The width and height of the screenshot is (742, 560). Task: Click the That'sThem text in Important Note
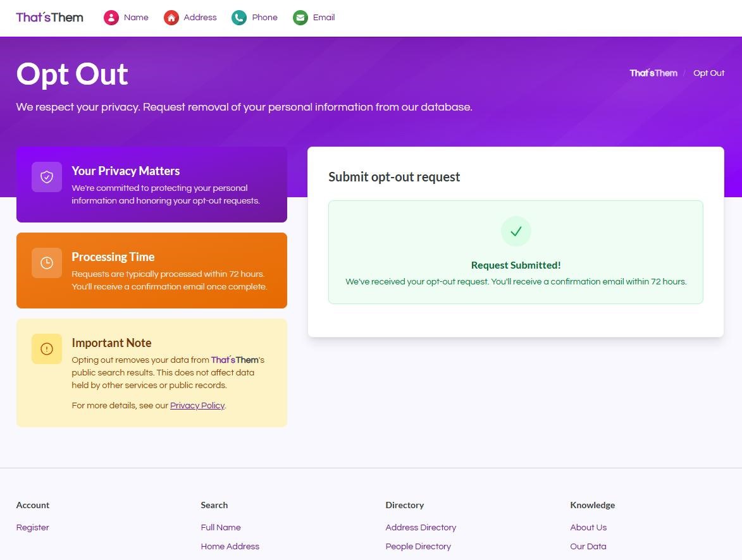tap(235, 360)
